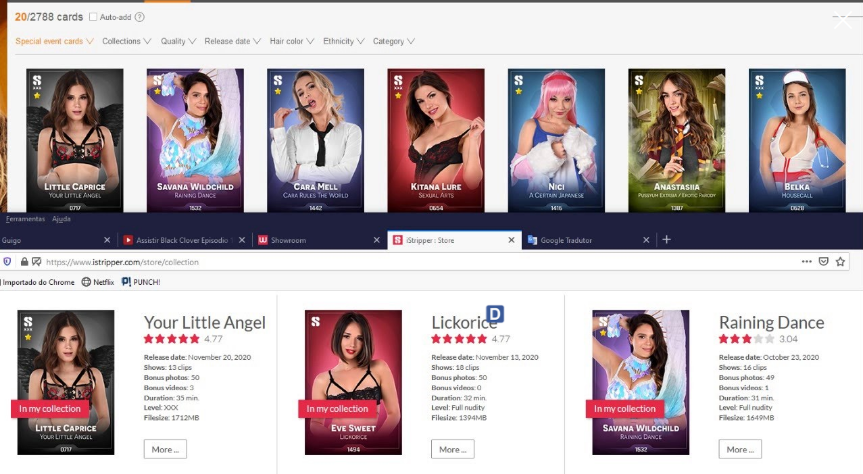Viewport: 863px width, 474px height.
Task: Click the PUNCH! favicon in bookmarks bar
Action: point(126,282)
